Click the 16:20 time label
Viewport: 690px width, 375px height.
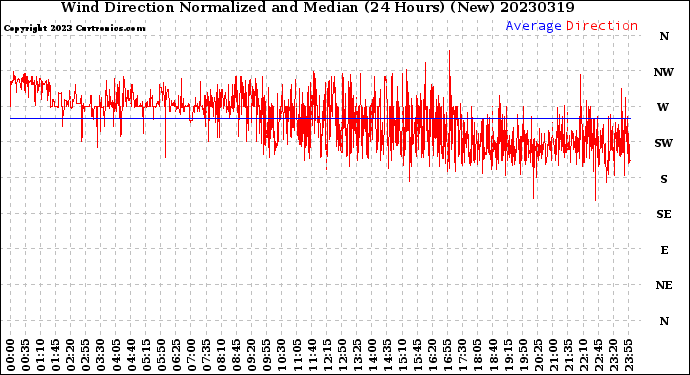coord(433,355)
